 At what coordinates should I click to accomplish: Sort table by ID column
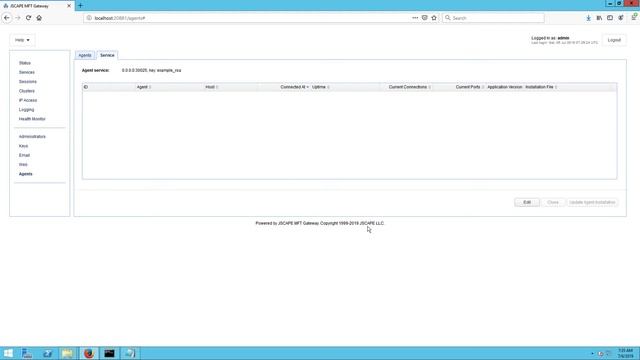[x=86, y=87]
